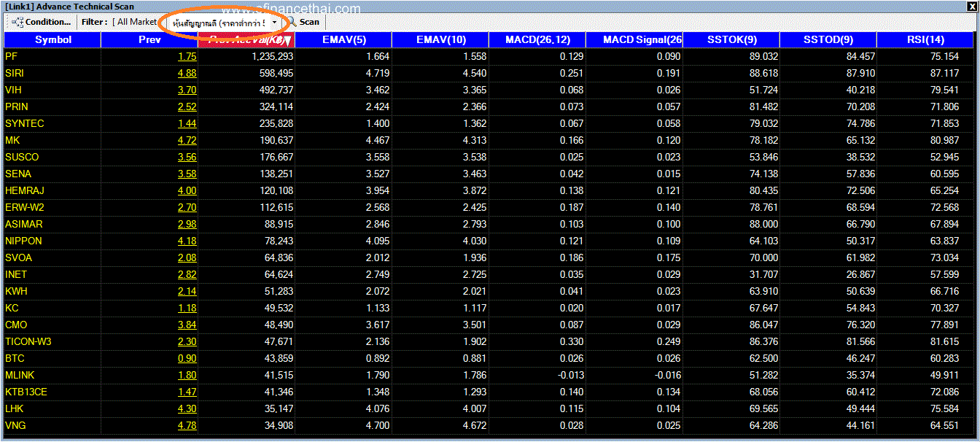Open the Condition... settings button

(x=41, y=22)
